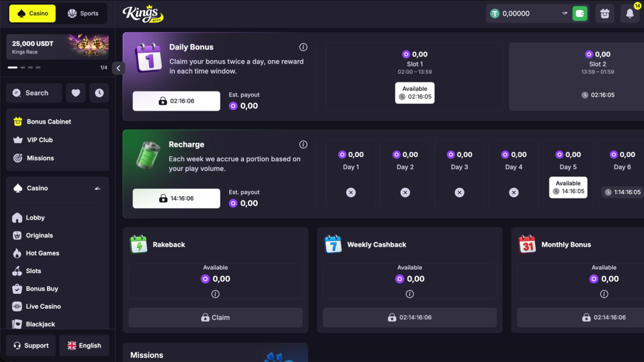Image resolution: width=644 pixels, height=362 pixels.
Task: Click the Daily Bonus info icon
Action: [x=303, y=47]
